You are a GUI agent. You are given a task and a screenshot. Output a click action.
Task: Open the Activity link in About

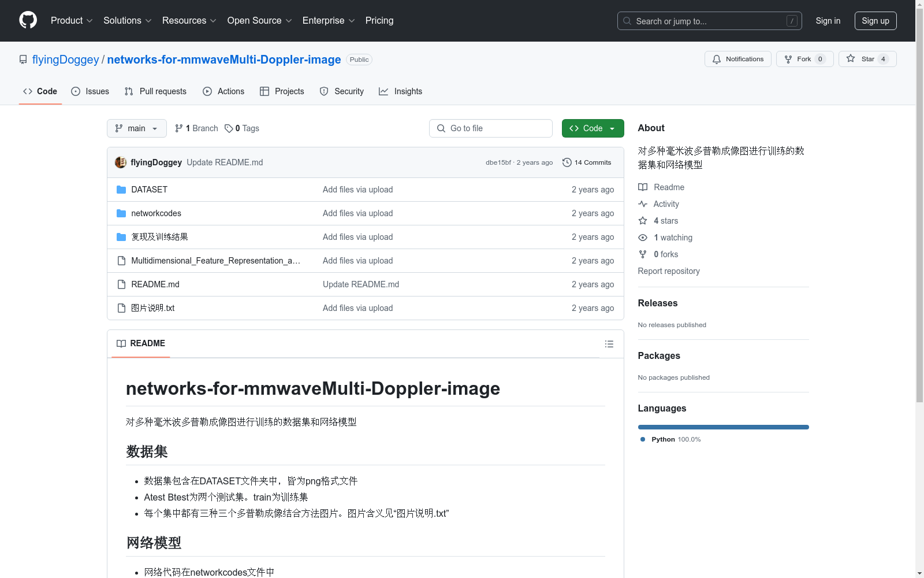tap(659, 204)
